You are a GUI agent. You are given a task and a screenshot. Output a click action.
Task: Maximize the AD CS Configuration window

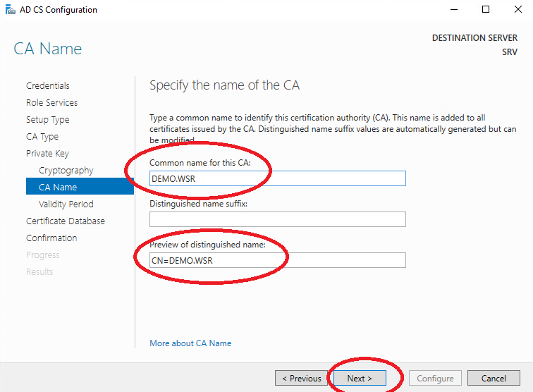(486, 10)
